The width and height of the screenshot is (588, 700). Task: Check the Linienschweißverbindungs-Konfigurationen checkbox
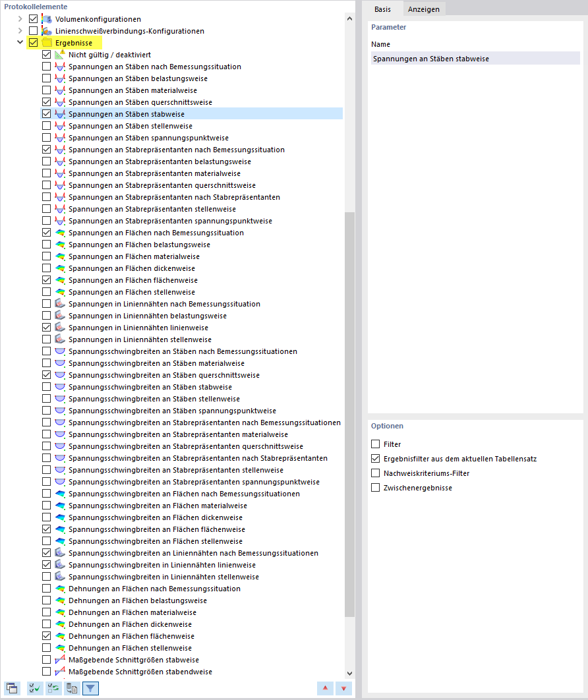tap(33, 31)
